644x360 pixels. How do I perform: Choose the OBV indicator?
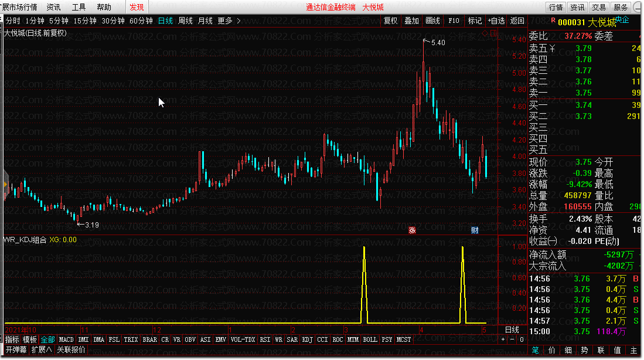(x=190, y=339)
